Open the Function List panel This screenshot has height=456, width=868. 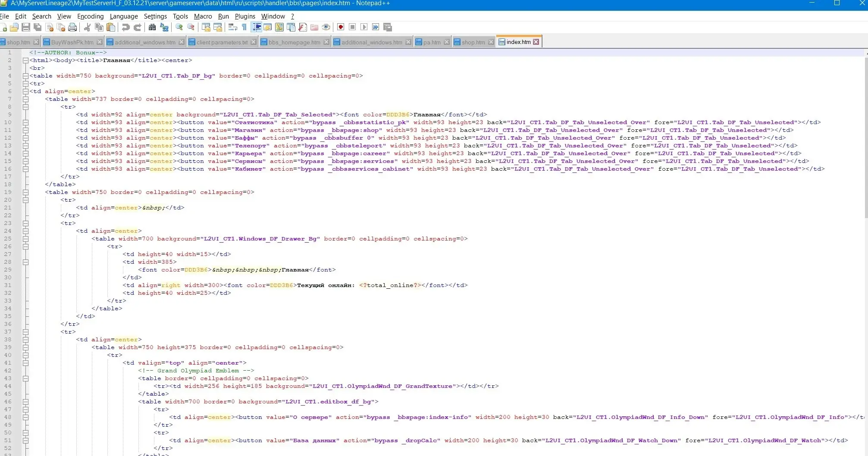click(x=303, y=27)
